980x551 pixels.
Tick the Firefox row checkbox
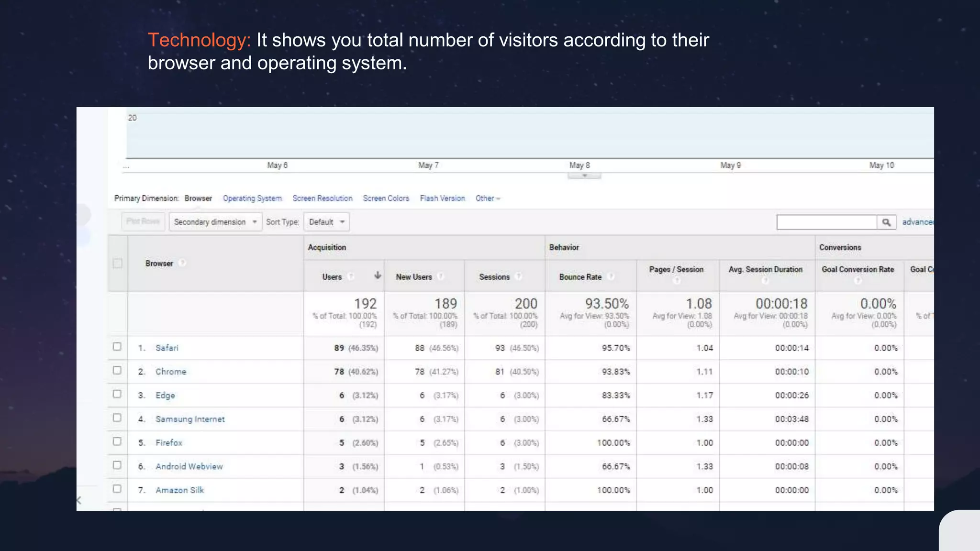coord(117,441)
